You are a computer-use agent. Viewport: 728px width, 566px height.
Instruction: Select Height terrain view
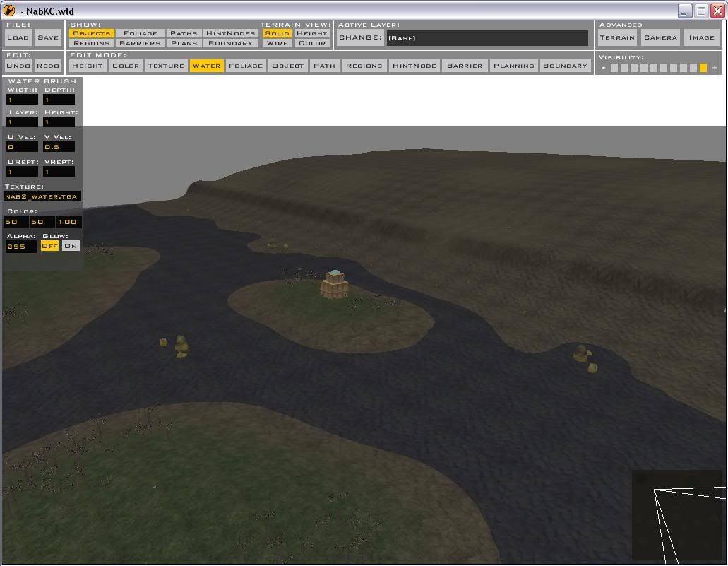click(312, 33)
